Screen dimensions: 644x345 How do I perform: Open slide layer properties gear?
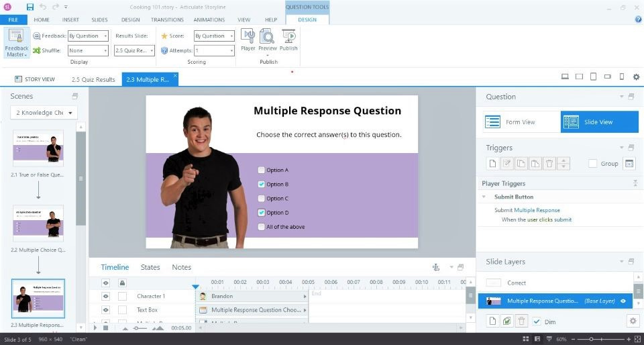point(633,322)
